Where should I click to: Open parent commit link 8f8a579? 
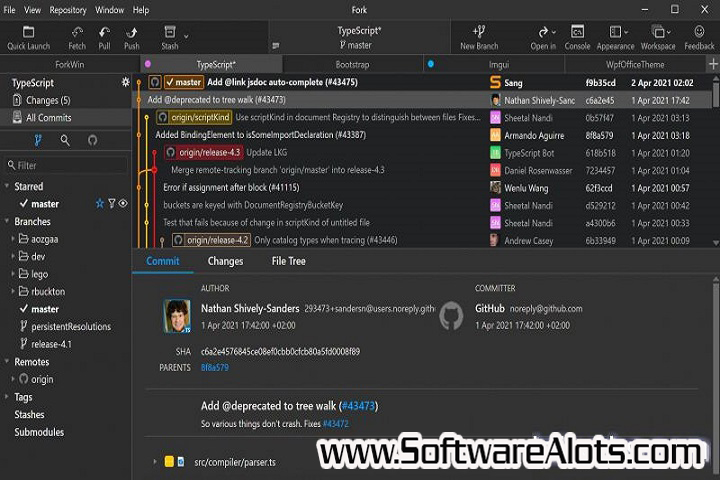click(214, 367)
